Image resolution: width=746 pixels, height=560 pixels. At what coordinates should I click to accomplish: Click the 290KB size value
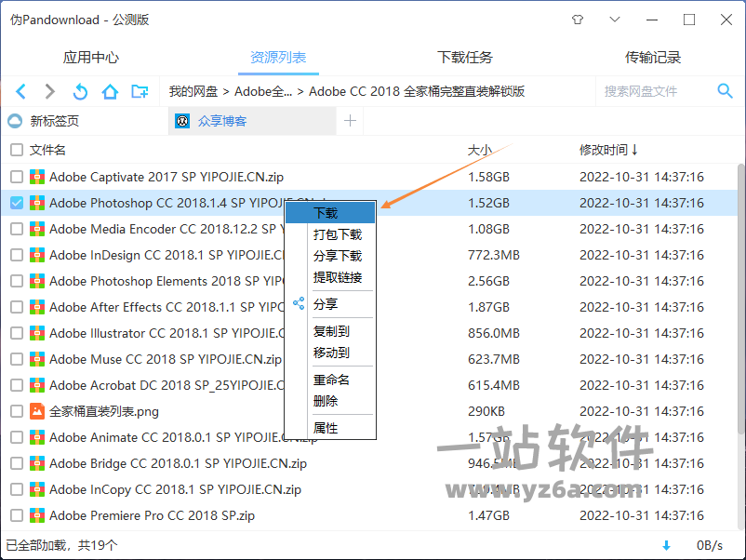coord(486,411)
